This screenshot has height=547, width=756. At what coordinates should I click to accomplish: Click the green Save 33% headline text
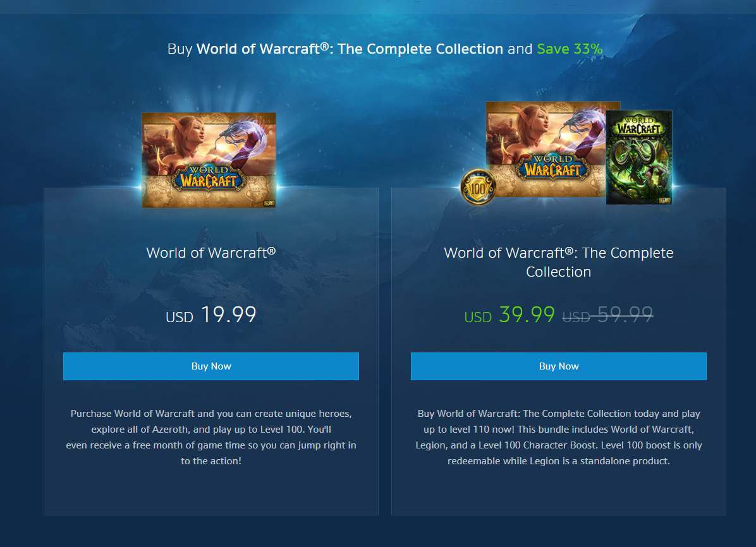[570, 49]
